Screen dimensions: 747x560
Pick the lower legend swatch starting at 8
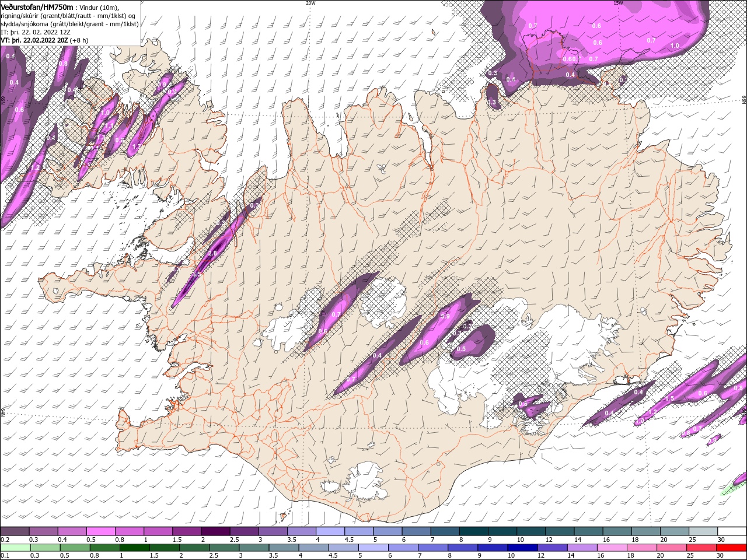[463, 548]
